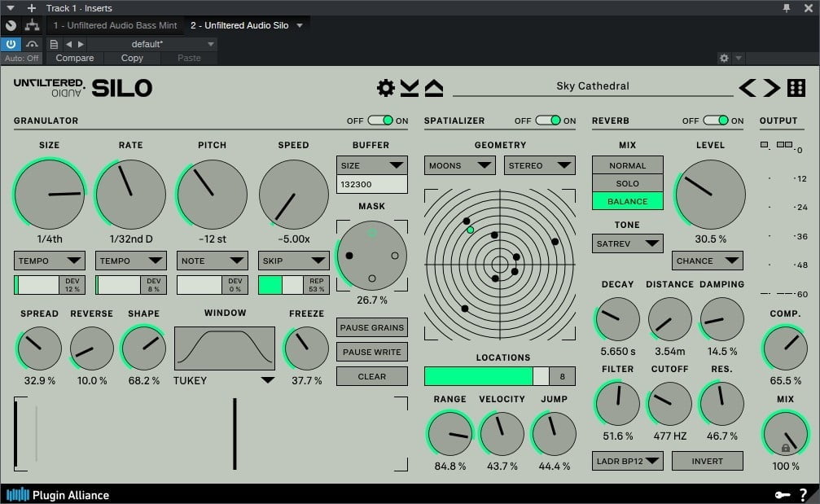
Task: Pin the Track 1 Inserts window
Action: [787, 8]
